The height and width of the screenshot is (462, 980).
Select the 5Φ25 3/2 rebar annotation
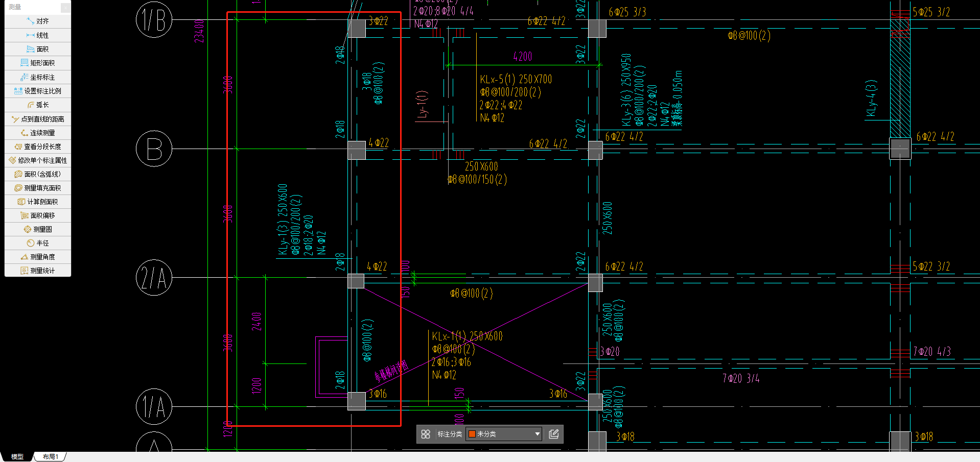[x=931, y=12]
